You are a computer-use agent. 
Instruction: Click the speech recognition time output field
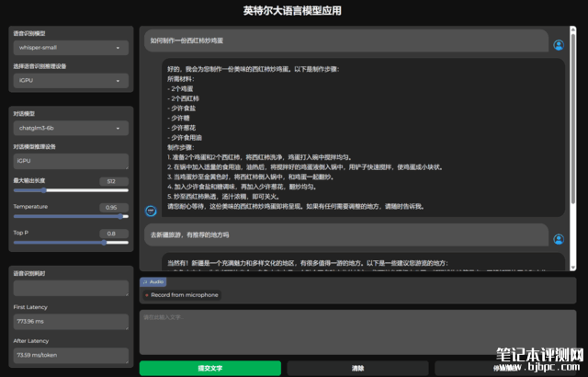(x=71, y=288)
